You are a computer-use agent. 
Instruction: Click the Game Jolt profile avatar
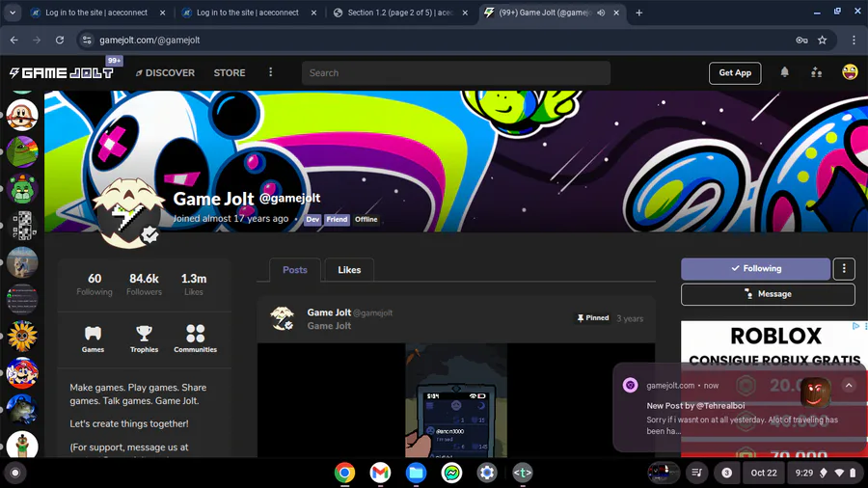(127, 213)
